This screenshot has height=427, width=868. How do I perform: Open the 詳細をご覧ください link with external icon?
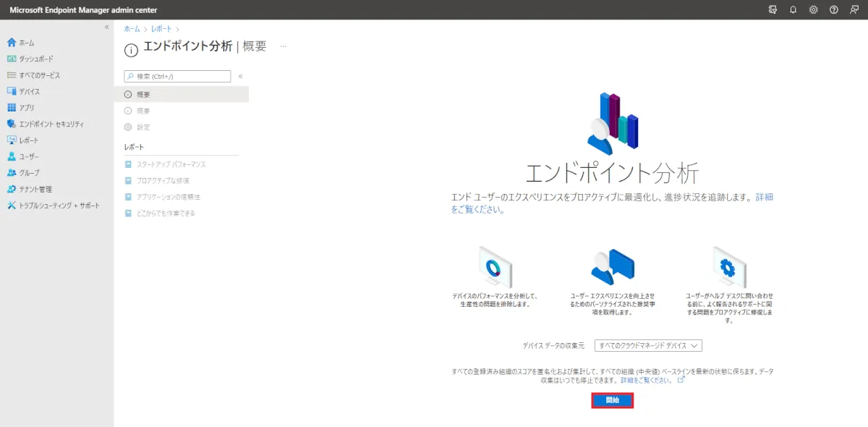pyautogui.click(x=652, y=380)
